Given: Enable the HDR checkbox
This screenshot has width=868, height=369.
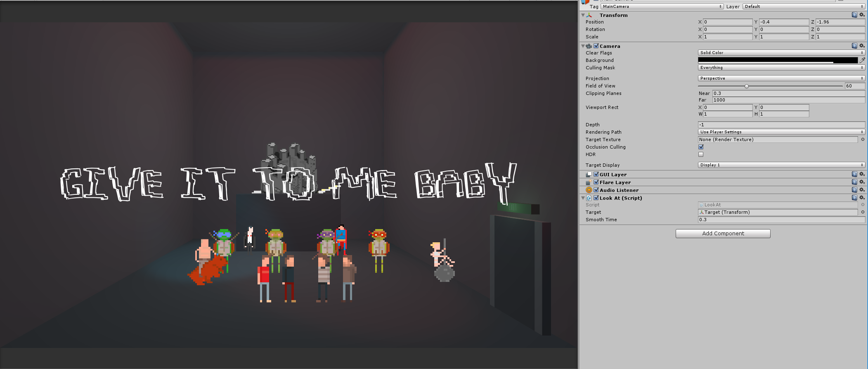Looking at the screenshot, I should tap(701, 154).
